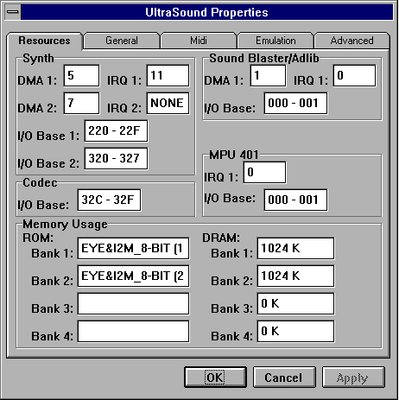Select the Resources tab
Image resolution: width=399 pixels, height=400 pixels.
[44, 41]
